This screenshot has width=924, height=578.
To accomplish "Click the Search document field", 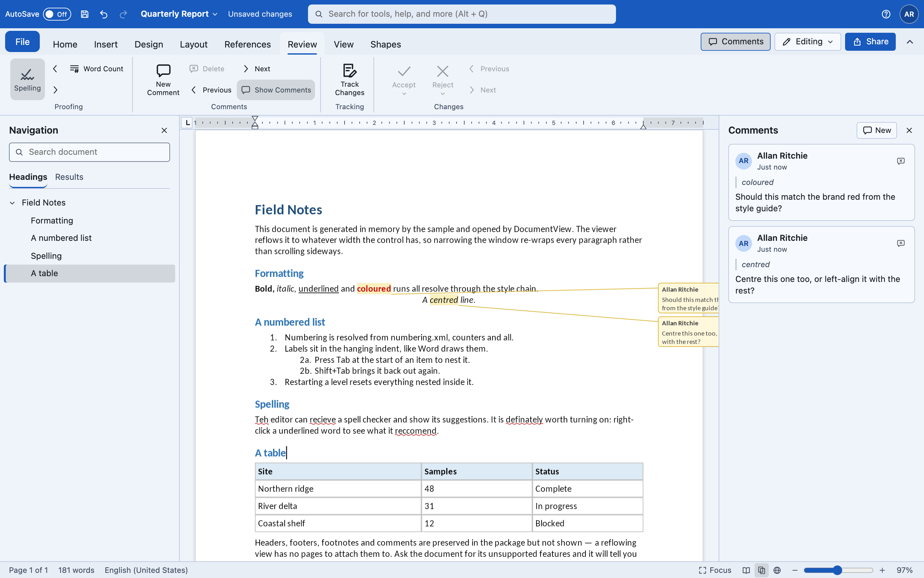I will (89, 152).
